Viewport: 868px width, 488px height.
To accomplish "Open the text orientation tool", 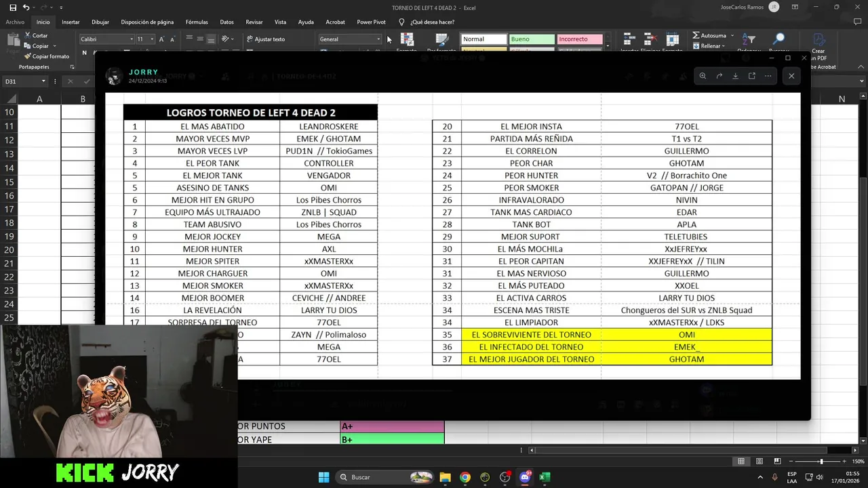I will (x=226, y=39).
